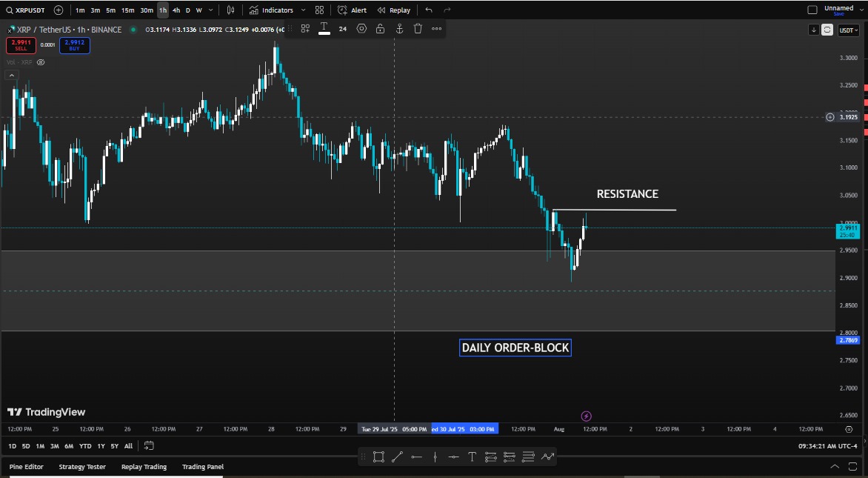Redo last chart action

coord(447,10)
